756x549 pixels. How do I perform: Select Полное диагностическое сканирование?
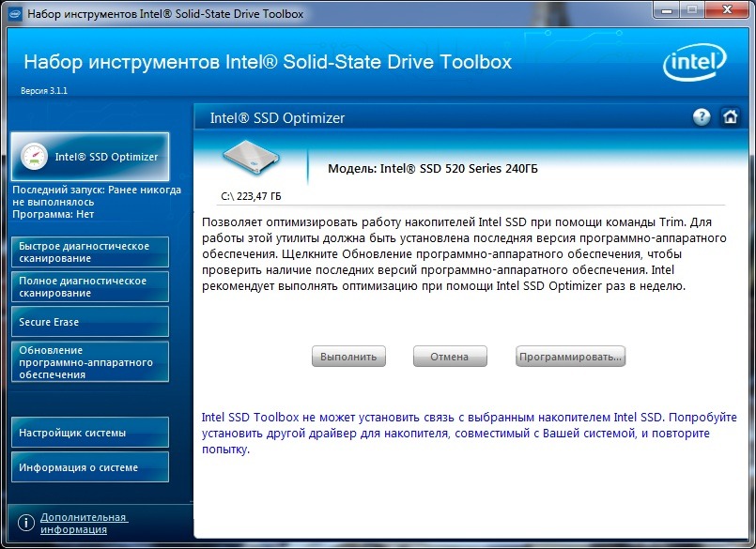pyautogui.click(x=90, y=287)
